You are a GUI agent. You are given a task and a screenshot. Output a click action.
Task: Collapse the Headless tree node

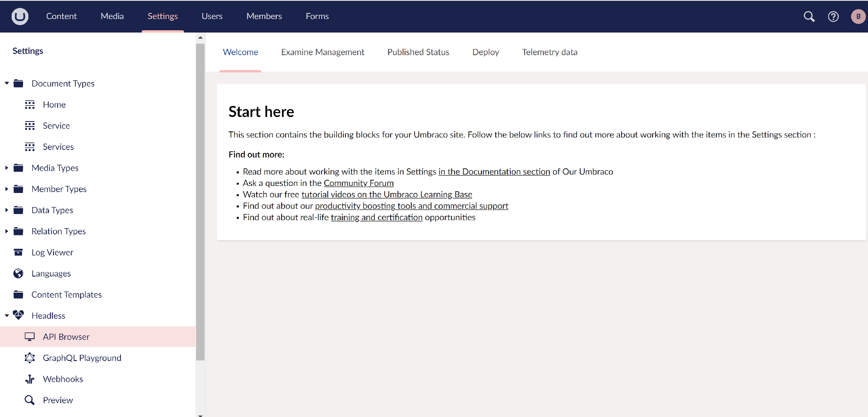pyautogui.click(x=7, y=315)
